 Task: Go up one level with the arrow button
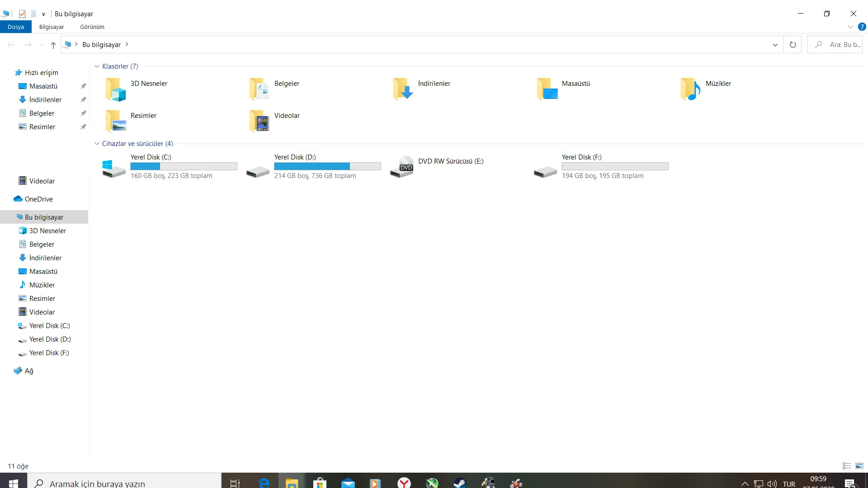coord(53,45)
